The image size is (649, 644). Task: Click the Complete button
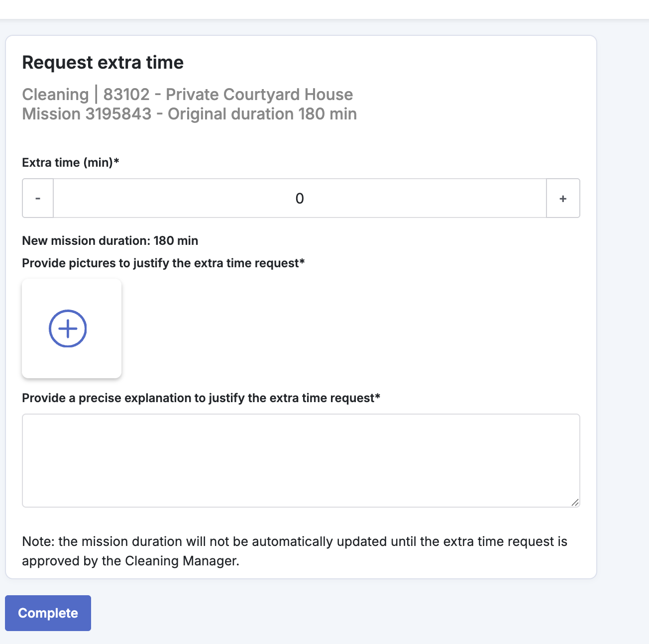(48, 613)
